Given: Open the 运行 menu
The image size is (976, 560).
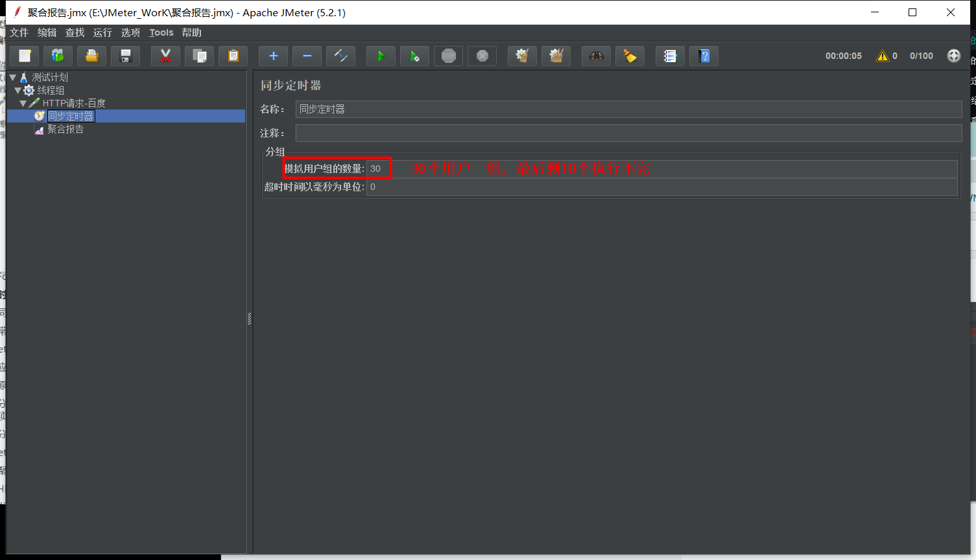Looking at the screenshot, I should coord(102,32).
